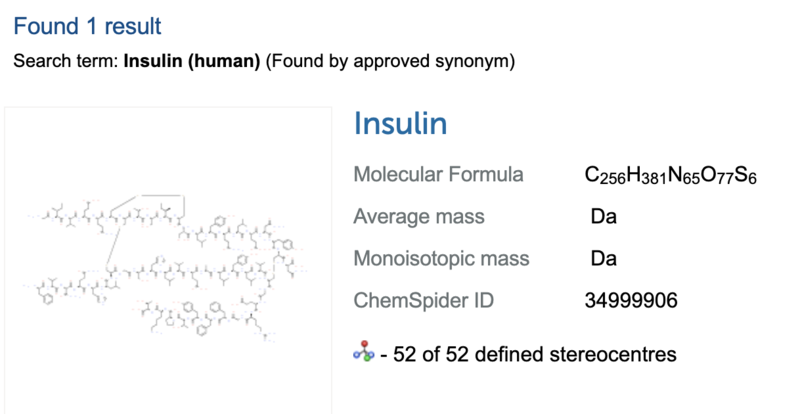This screenshot has height=414, width=800.
Task: Click the Monoisotopic mass label
Action: [441, 258]
